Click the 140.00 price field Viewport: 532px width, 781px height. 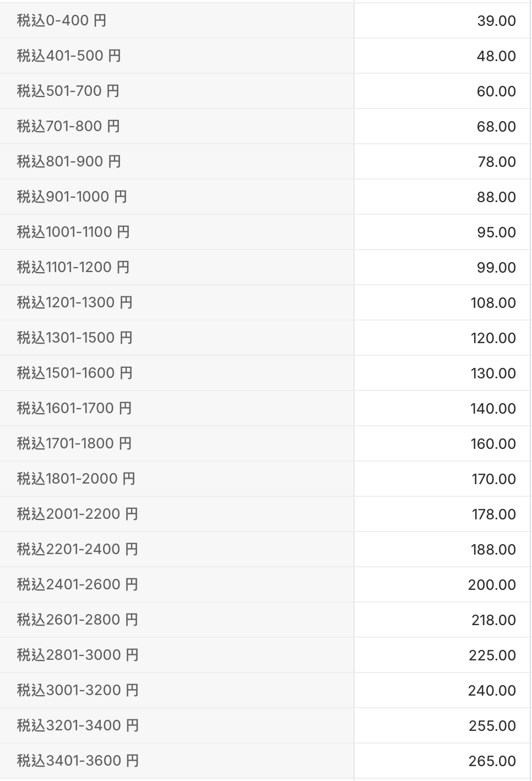[442, 409]
